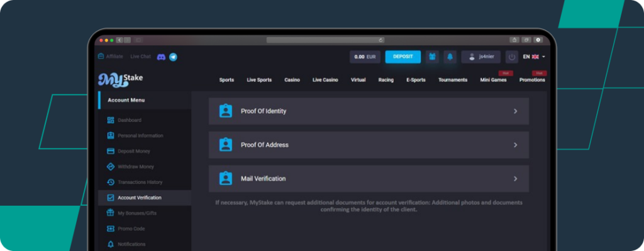Click the browser tabs overview icon
644x251 pixels.
coord(526,40)
